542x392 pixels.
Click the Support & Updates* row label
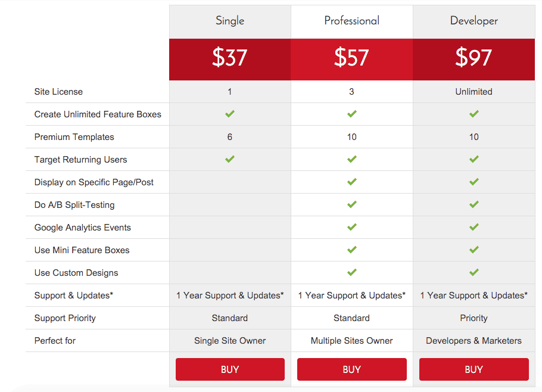pyautogui.click(x=74, y=295)
